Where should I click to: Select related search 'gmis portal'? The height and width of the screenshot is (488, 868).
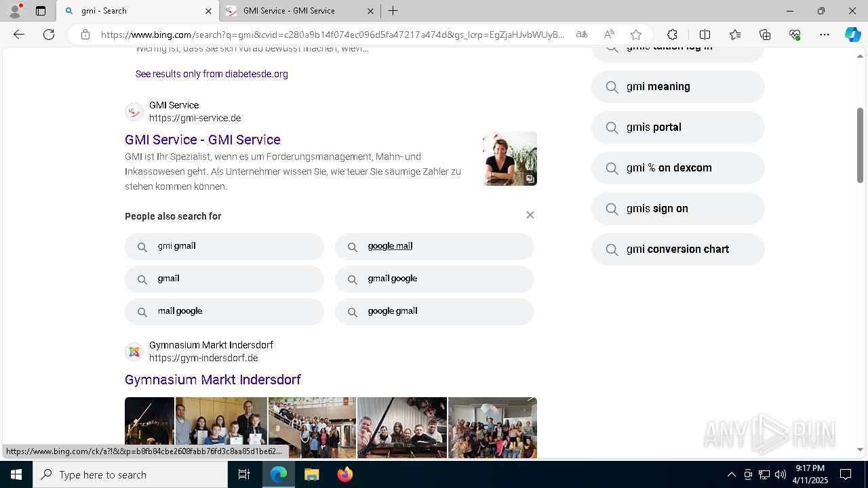click(x=678, y=127)
